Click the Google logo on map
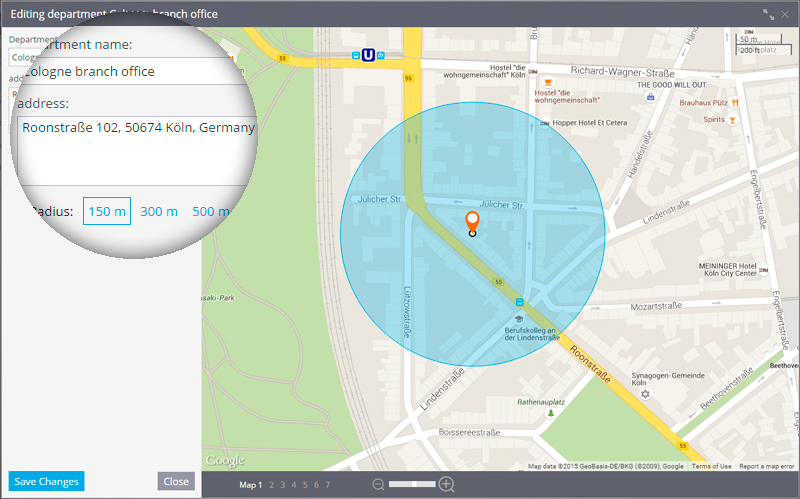Screen dimensions: 800x499 coord(225,461)
